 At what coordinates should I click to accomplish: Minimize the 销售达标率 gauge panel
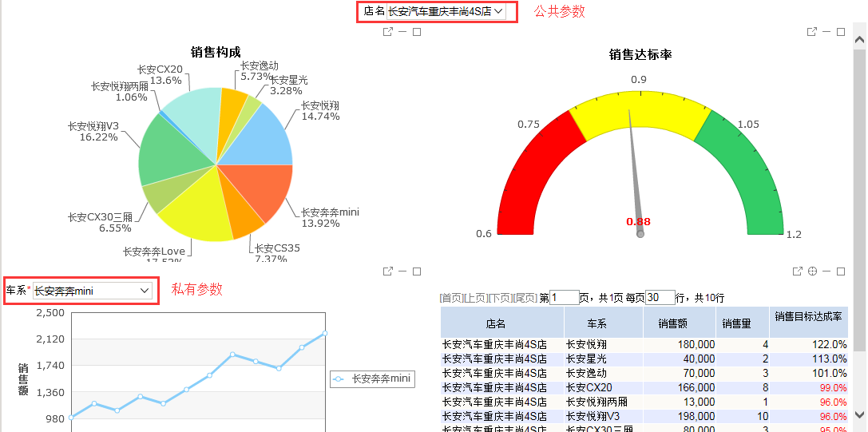click(x=826, y=32)
